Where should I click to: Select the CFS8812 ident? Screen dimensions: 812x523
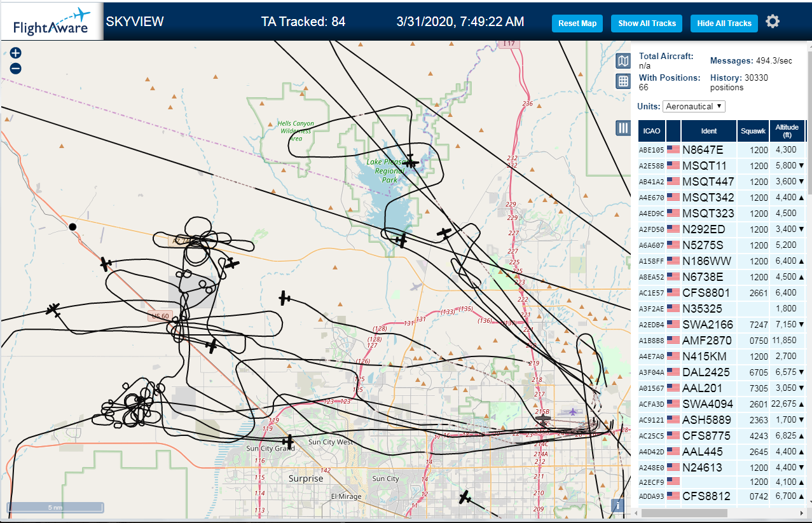click(706, 496)
